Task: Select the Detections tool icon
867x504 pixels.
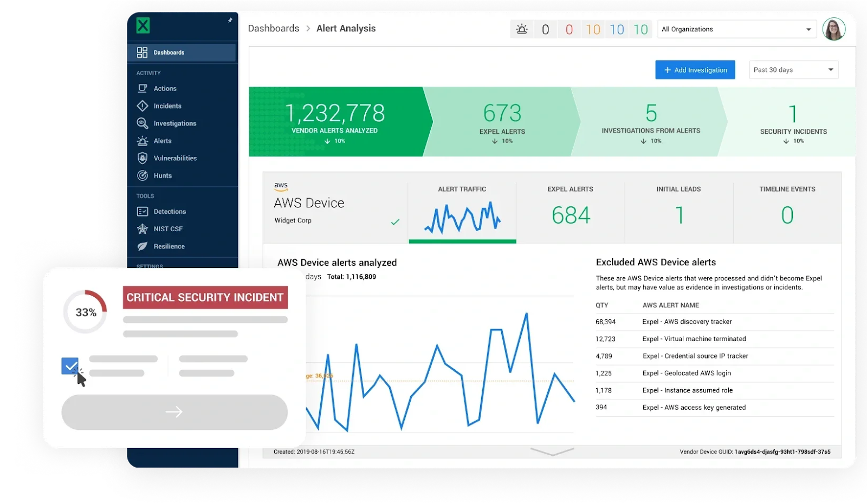Action: coord(142,211)
